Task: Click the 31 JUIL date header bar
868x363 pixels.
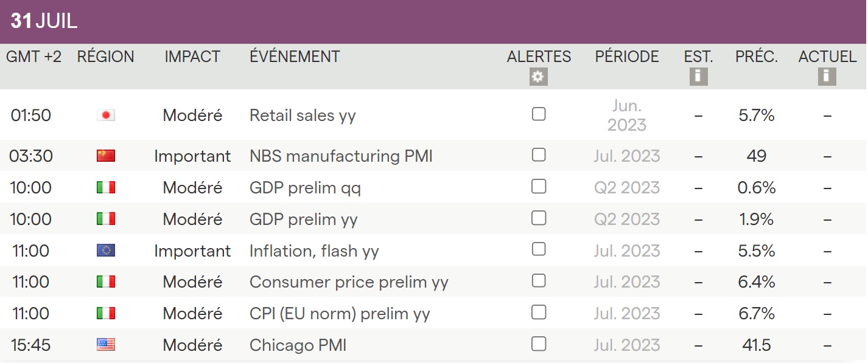Action: (44, 22)
